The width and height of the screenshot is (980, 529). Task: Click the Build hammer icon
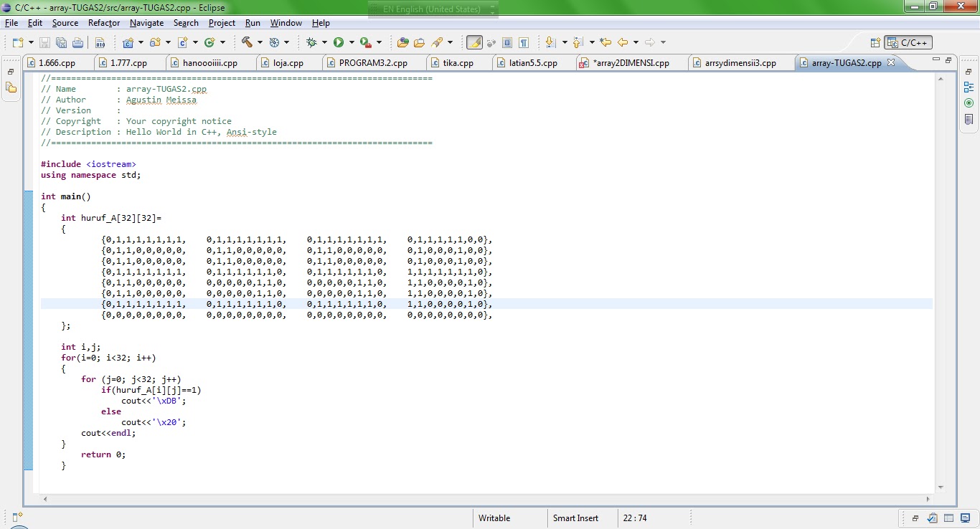(247, 42)
